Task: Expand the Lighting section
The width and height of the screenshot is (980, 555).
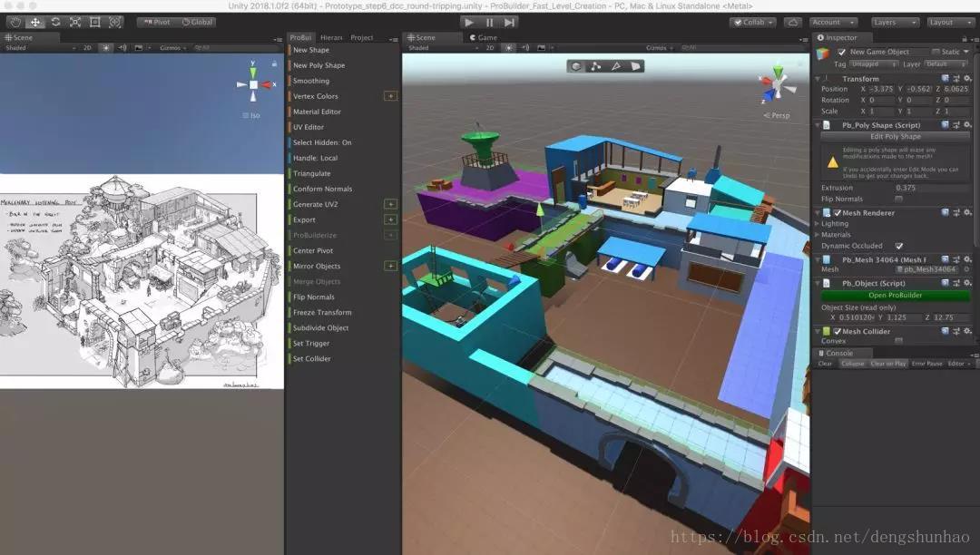Action: (x=817, y=223)
